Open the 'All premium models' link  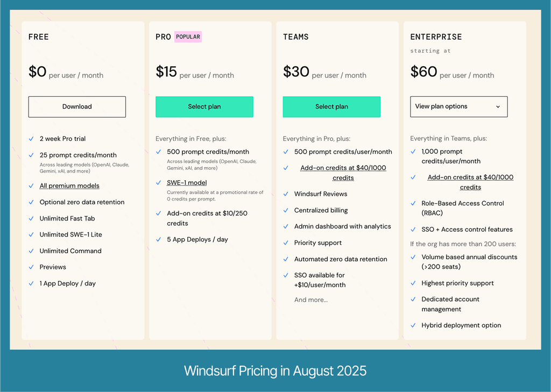(x=69, y=186)
